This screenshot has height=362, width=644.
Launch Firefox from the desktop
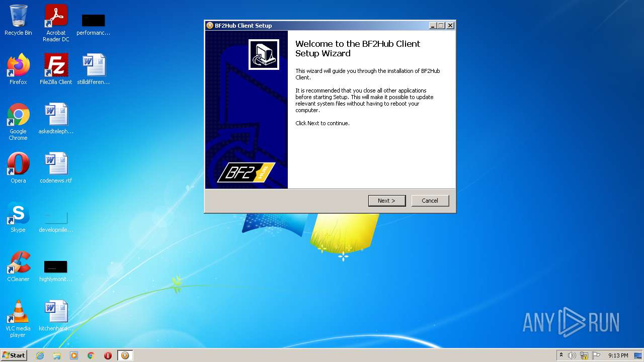(18, 69)
